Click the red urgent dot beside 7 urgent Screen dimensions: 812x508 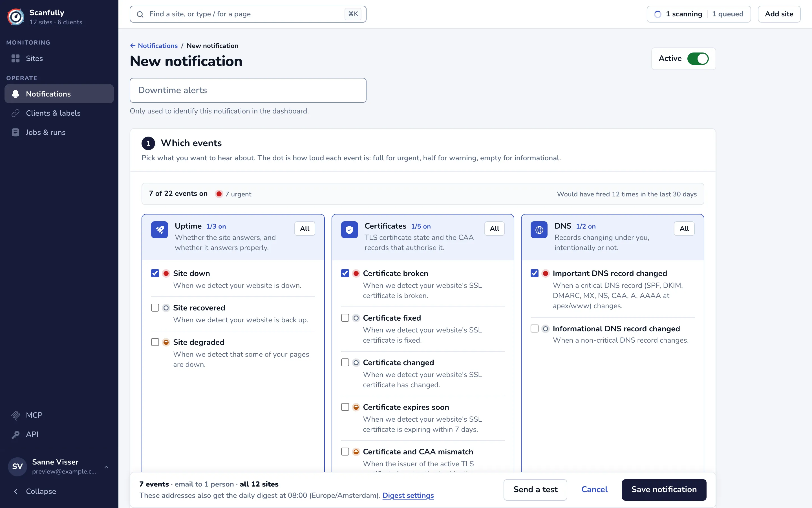coord(219,194)
